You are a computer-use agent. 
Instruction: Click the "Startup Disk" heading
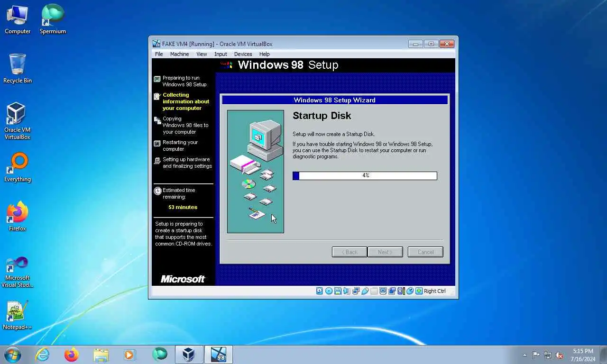(x=322, y=116)
